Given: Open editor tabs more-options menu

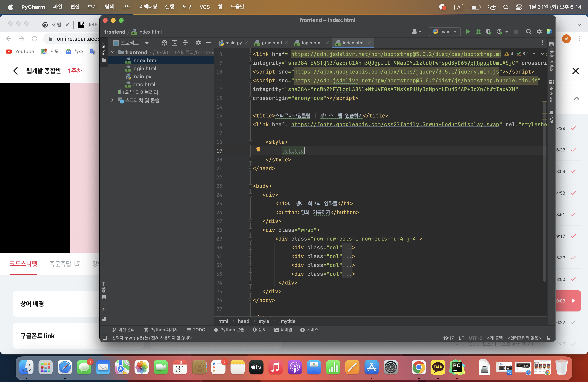Looking at the screenshot, I should point(542,43).
